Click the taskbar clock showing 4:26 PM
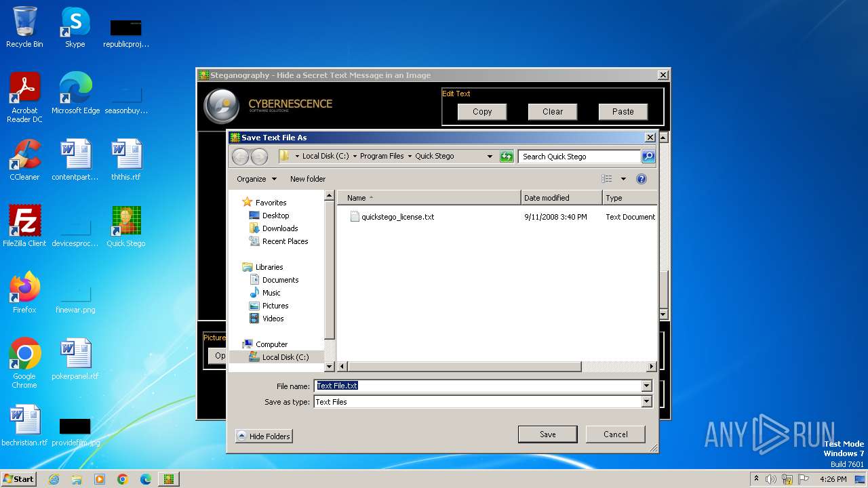 833,479
